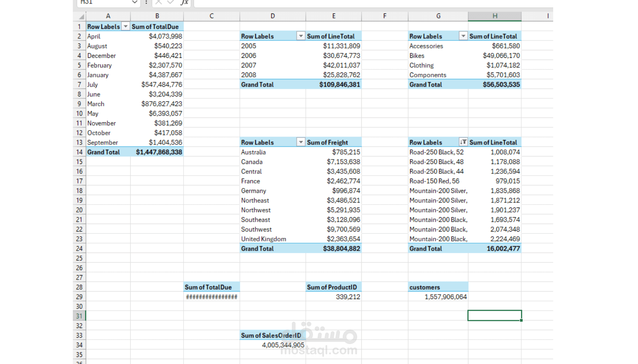Screen dimensions: 638x364
Task: Click the United Kingdom cell
Action: coord(272,239)
